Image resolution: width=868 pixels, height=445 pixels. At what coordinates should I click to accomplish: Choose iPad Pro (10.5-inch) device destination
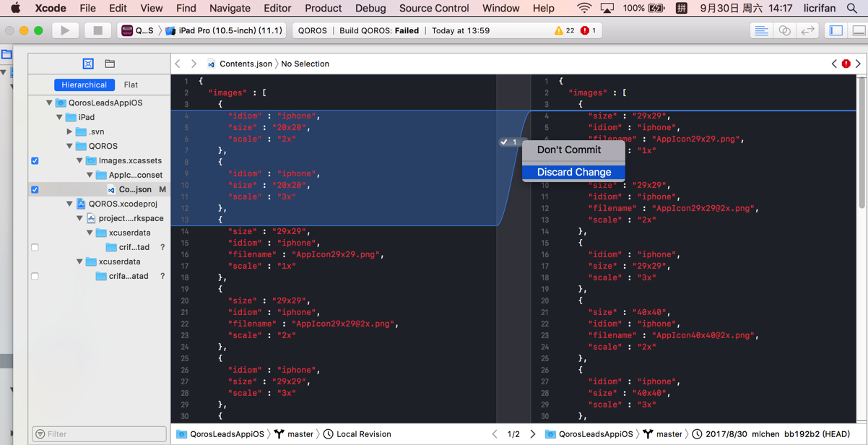[x=224, y=31]
